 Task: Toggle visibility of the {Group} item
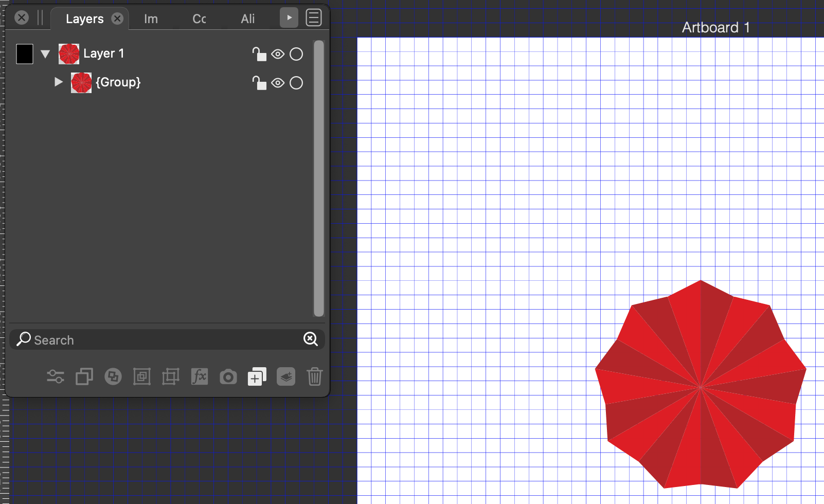point(278,83)
